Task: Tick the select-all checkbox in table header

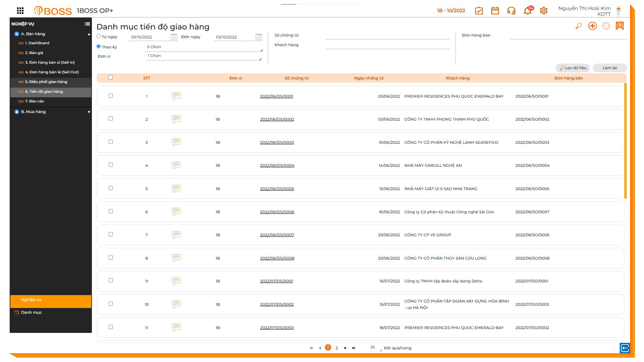Action: click(110, 78)
